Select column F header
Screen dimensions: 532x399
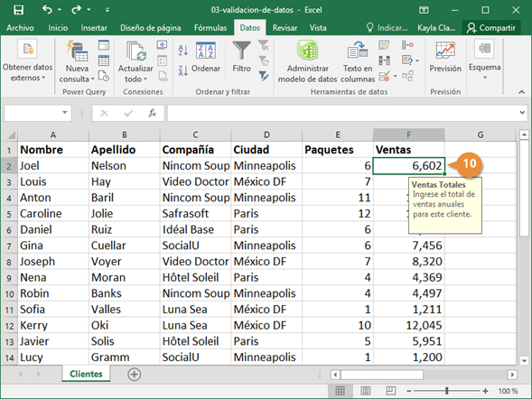(x=409, y=135)
